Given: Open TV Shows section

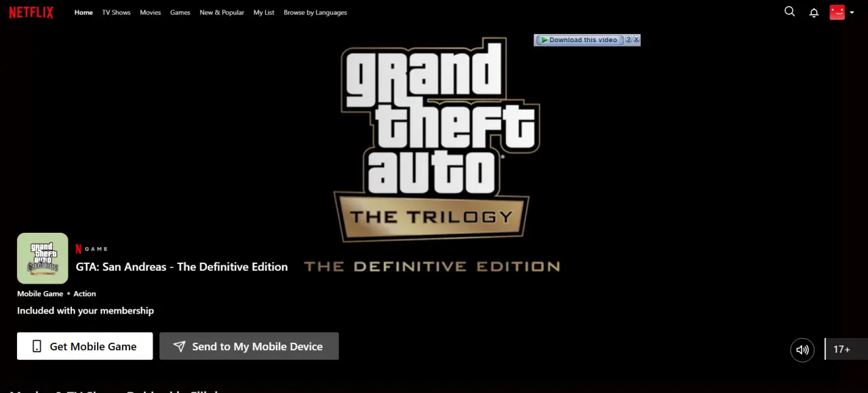Looking at the screenshot, I should [x=116, y=12].
